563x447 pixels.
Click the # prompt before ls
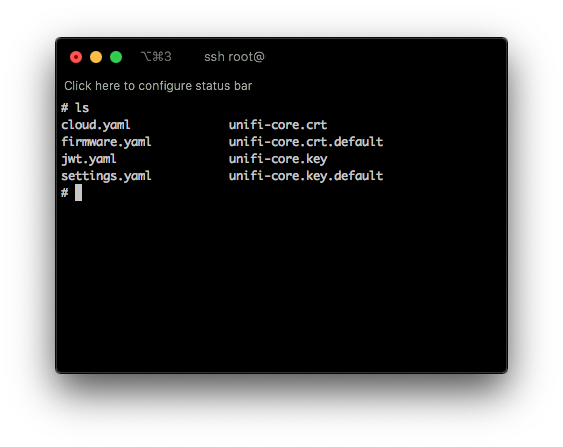(65, 108)
